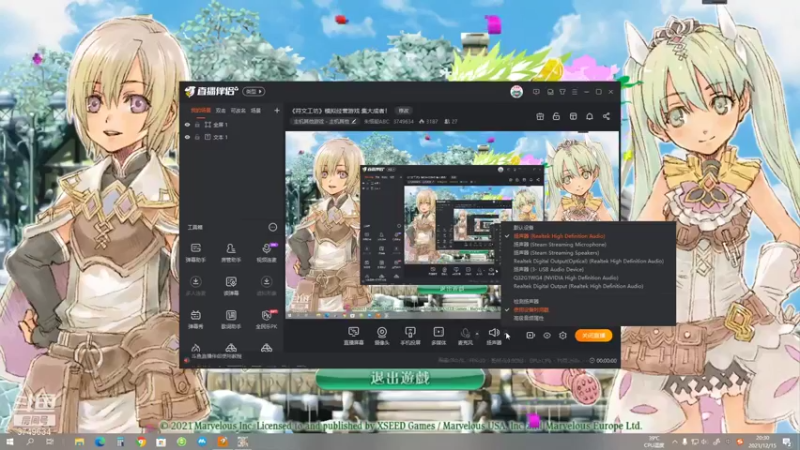This screenshot has height=450, width=800.
Task: Open the video co-stream tool with purple badge
Action: pyautogui.click(x=266, y=252)
